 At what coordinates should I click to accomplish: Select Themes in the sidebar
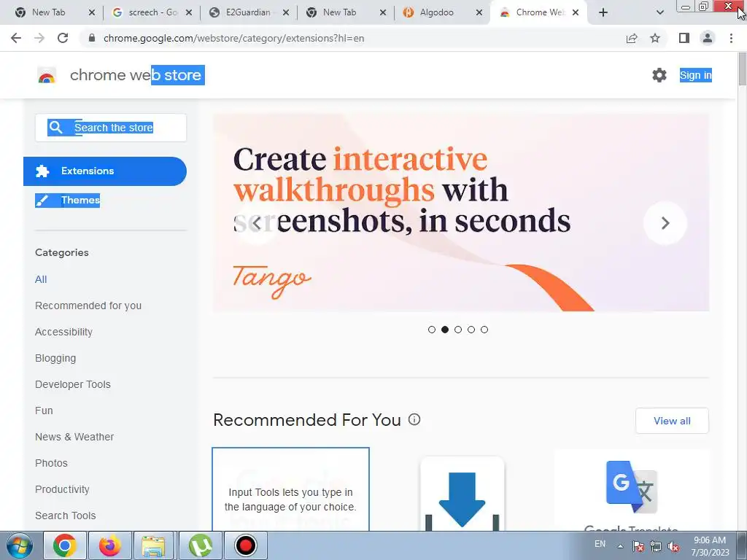(68, 200)
